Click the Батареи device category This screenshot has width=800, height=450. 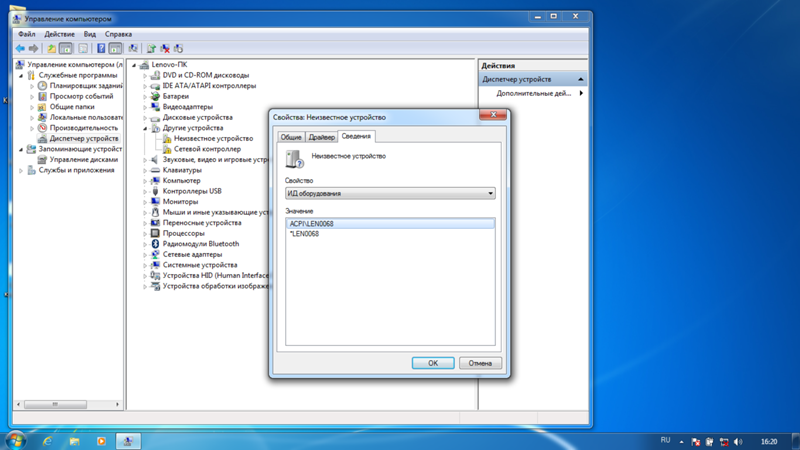point(176,96)
